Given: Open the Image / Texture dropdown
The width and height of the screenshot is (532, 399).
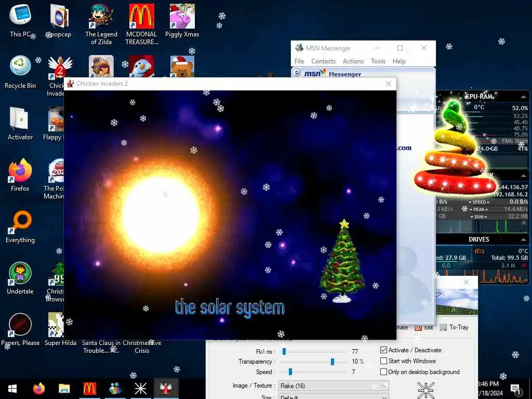Looking at the screenshot, I should (334, 386).
